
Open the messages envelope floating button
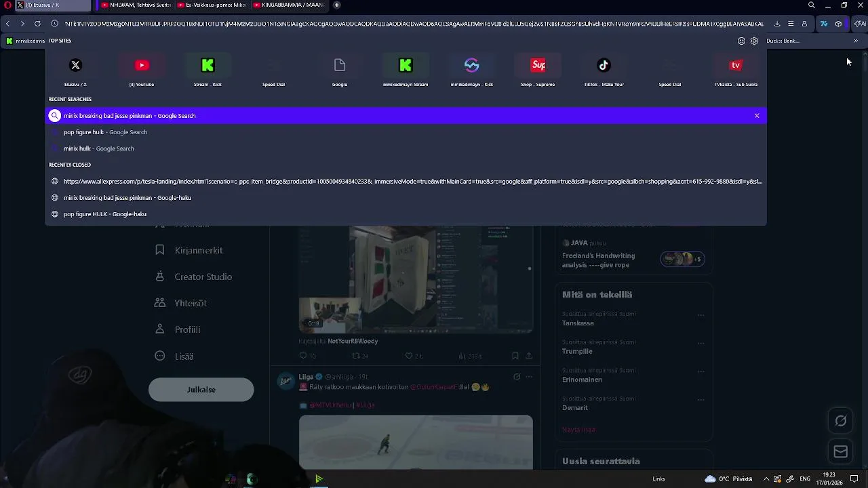click(x=841, y=452)
